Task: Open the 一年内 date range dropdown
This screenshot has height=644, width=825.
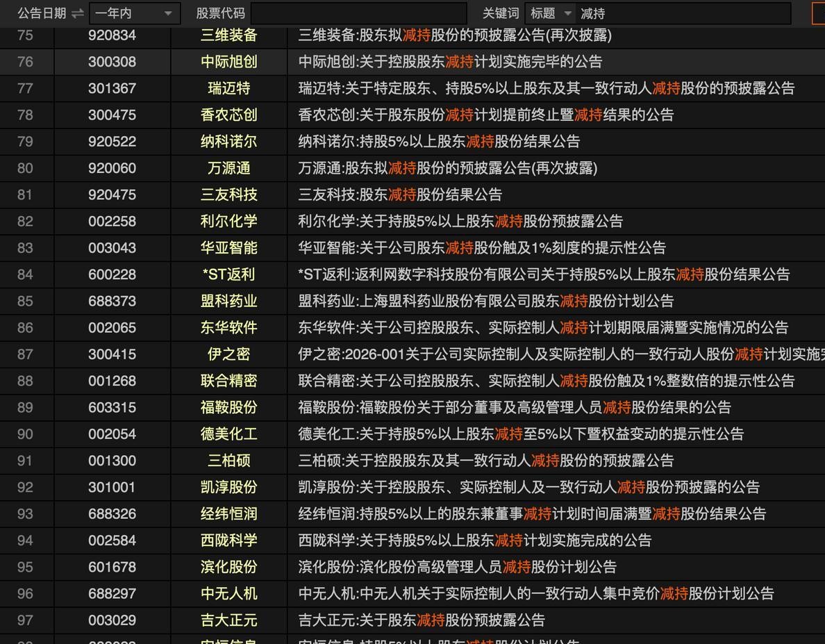Action: point(135,14)
